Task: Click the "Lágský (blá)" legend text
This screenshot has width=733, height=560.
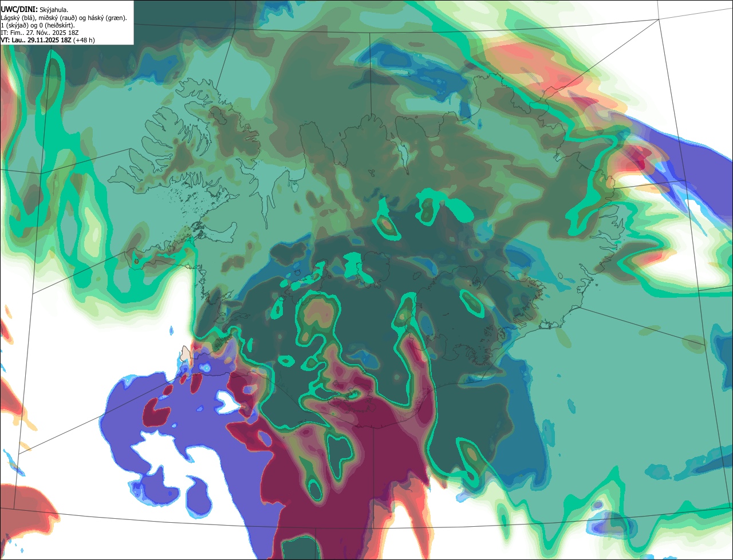Action: 17,18
